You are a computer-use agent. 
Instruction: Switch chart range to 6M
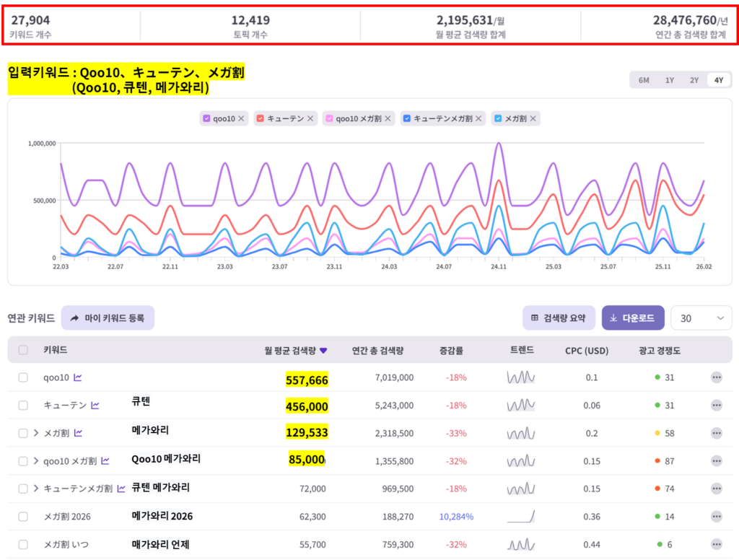point(644,80)
